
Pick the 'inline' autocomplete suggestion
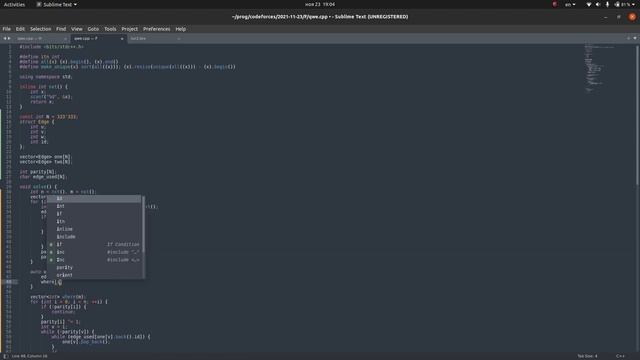click(x=94, y=229)
